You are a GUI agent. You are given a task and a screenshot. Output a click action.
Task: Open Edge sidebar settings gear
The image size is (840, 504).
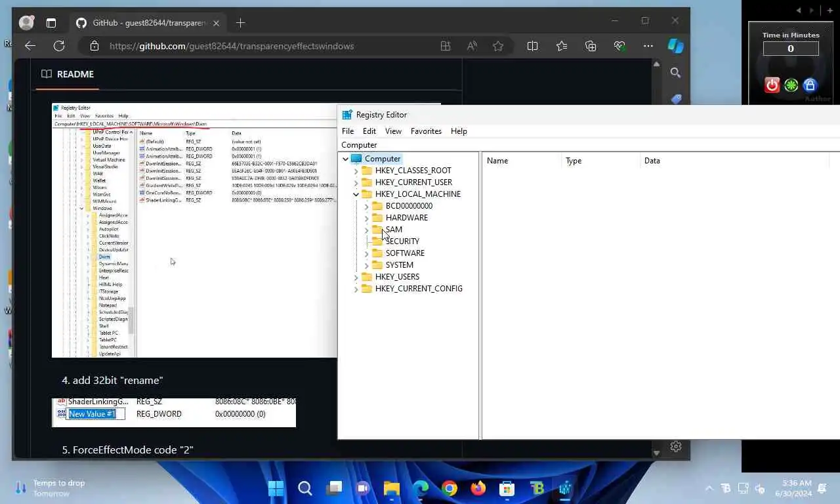[675, 447]
